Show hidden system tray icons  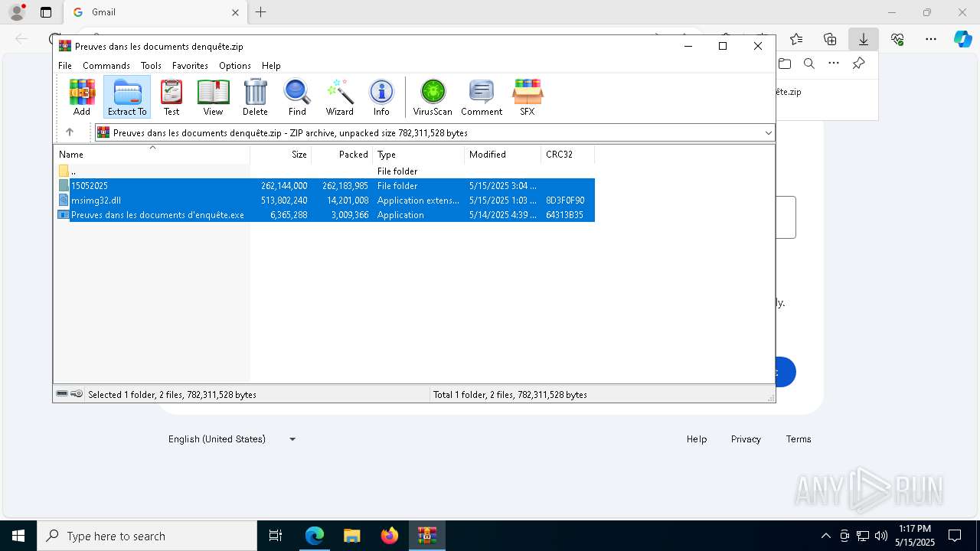(x=825, y=536)
